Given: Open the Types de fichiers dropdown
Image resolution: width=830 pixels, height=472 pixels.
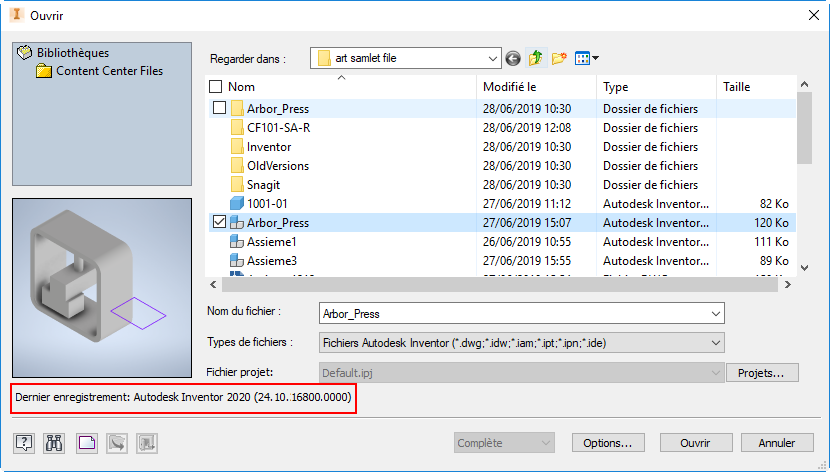Looking at the screenshot, I should tap(522, 343).
